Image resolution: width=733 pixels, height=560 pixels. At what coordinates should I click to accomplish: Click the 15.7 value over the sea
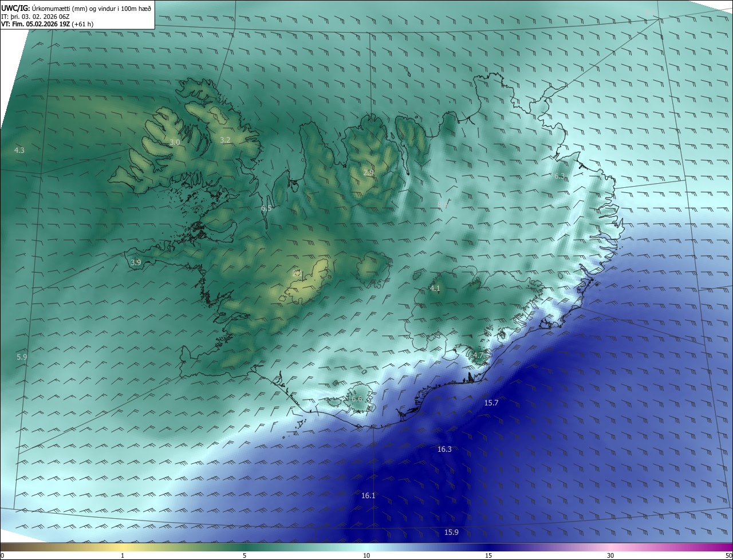(x=491, y=403)
